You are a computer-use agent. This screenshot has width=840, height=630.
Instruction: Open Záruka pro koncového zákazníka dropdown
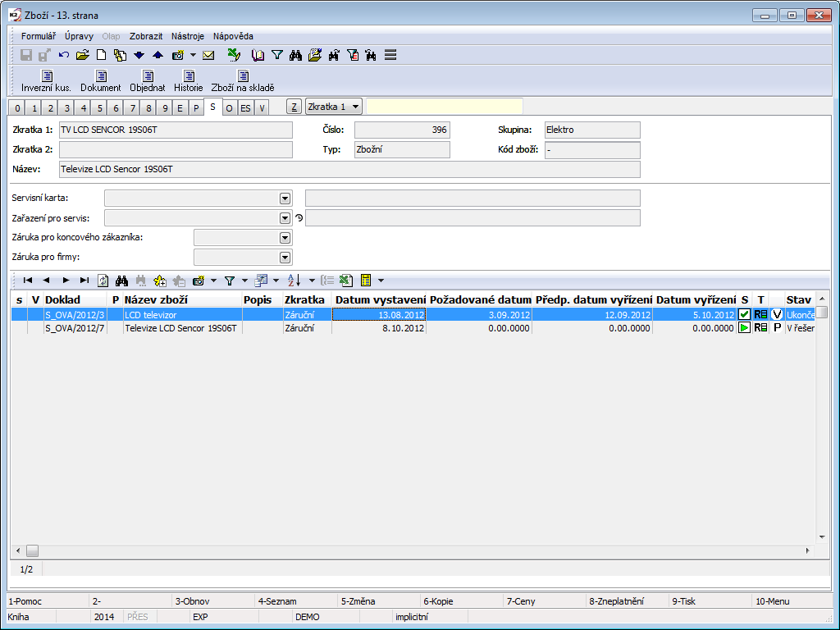pyautogui.click(x=285, y=238)
